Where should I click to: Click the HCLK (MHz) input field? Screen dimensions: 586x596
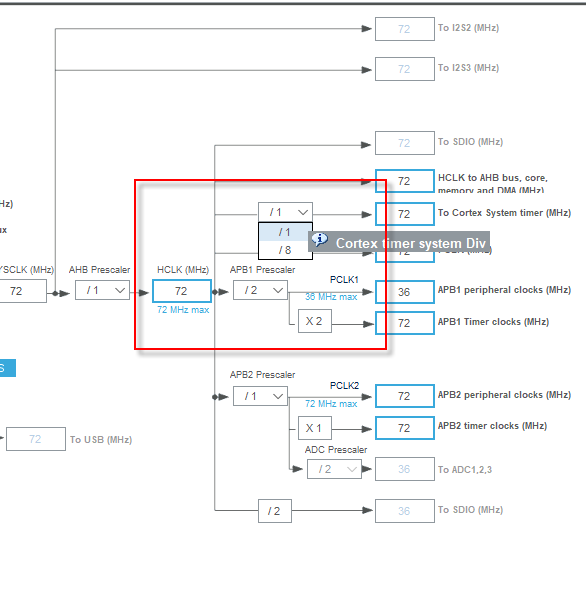tap(182, 291)
